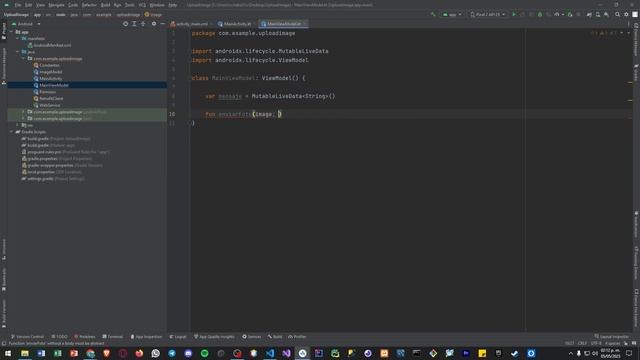This screenshot has height=360, width=640.
Task: Open WhatsApp from the taskbar
Action: (156, 353)
